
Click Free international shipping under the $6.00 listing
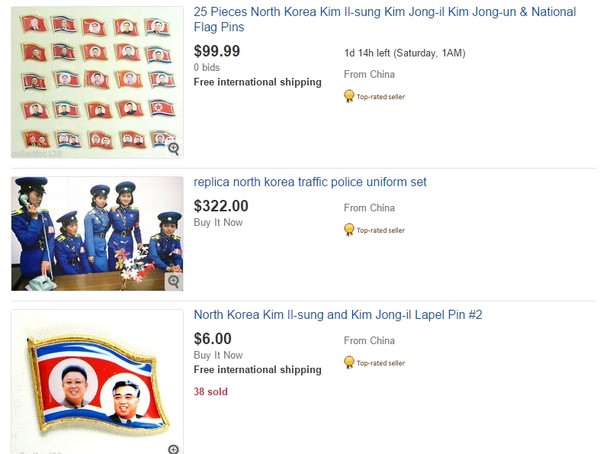258,370
